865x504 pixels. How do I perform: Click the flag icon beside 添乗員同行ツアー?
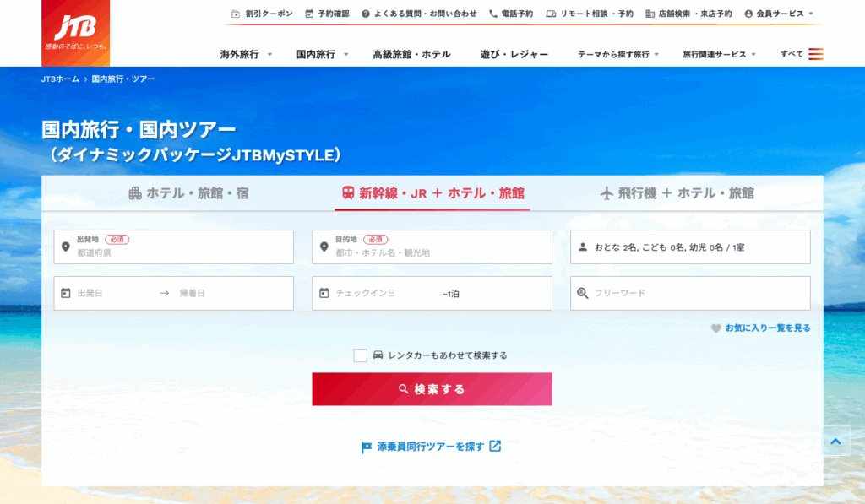[367, 447]
